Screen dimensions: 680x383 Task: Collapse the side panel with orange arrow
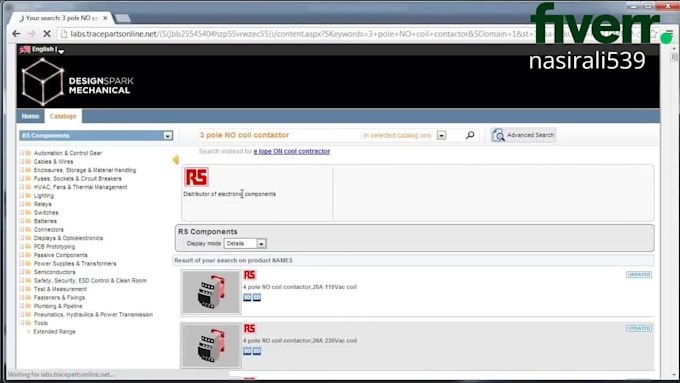pos(176,160)
